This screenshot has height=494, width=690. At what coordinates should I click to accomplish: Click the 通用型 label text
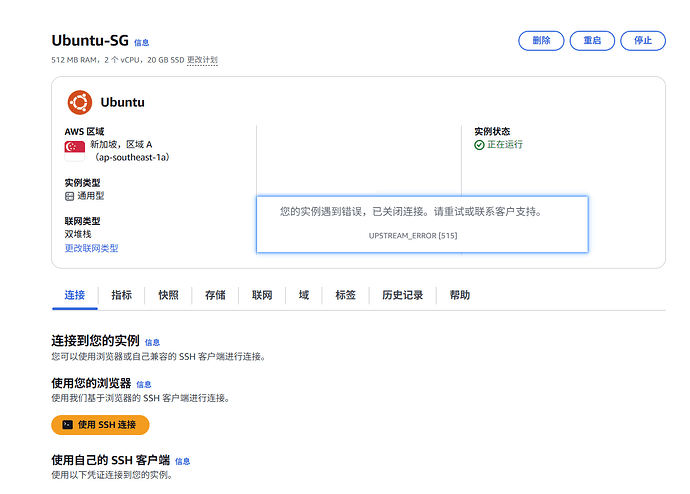pyautogui.click(x=91, y=196)
